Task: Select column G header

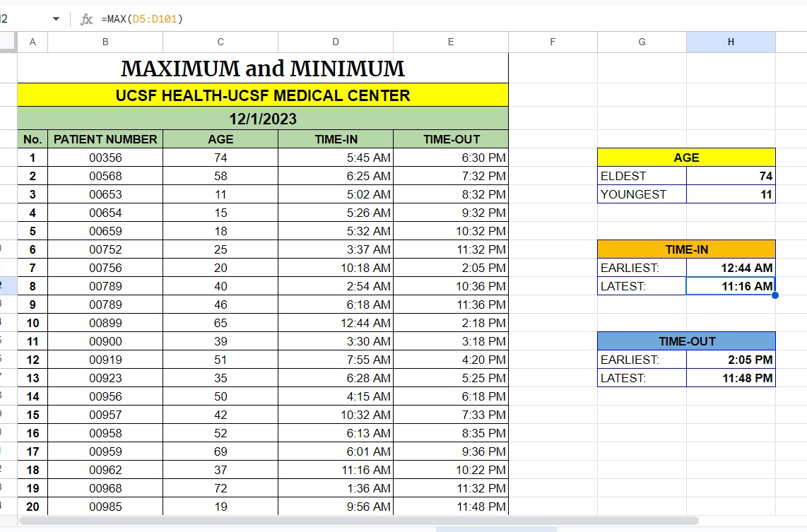Action: (642, 42)
